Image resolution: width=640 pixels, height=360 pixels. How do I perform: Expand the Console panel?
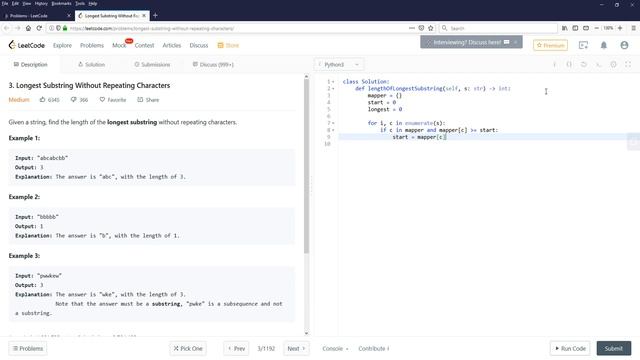336,348
